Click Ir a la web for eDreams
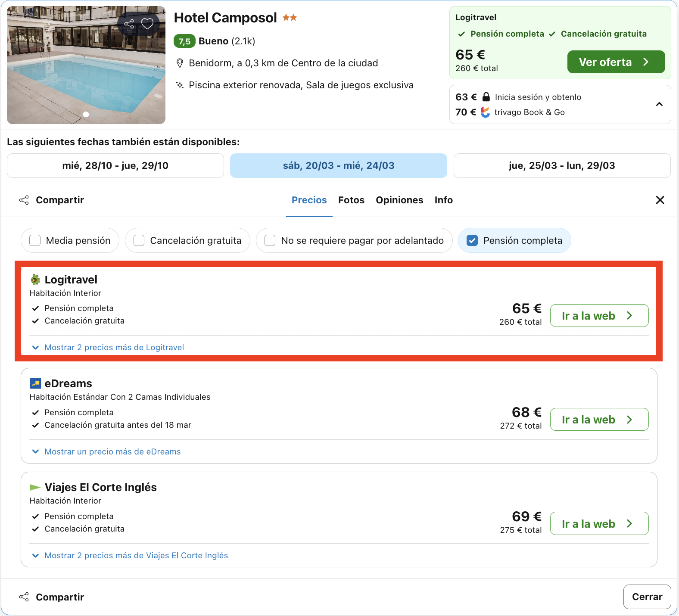The height and width of the screenshot is (616, 679). point(599,420)
